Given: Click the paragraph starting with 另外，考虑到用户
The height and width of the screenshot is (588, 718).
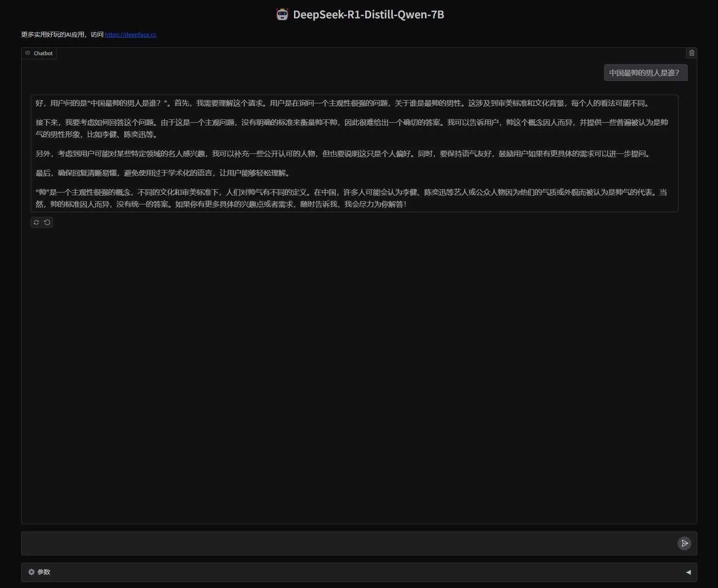Looking at the screenshot, I should click(x=344, y=154).
